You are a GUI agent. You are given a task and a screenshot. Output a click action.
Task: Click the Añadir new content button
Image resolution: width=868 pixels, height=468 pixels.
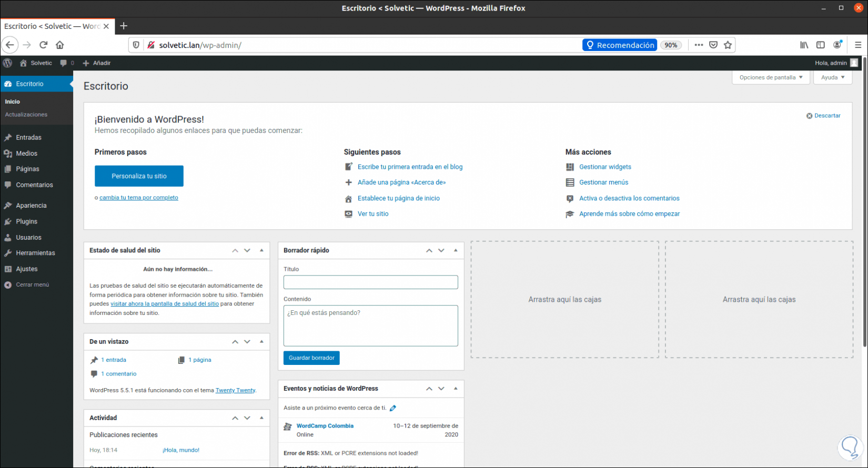click(96, 63)
